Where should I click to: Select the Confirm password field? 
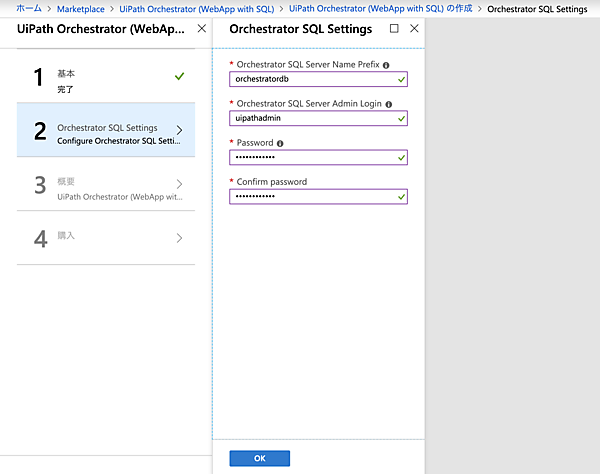311,196
